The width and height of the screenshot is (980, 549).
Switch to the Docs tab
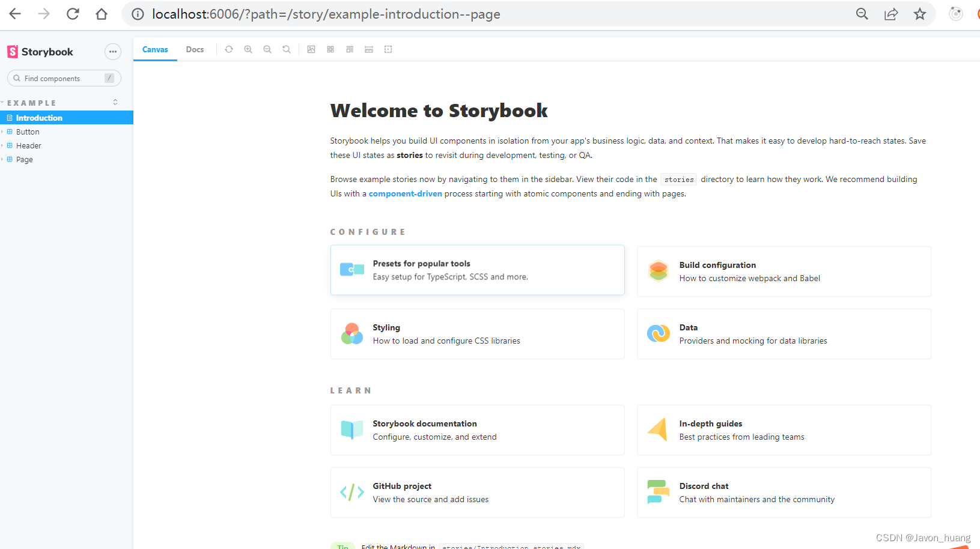(195, 49)
